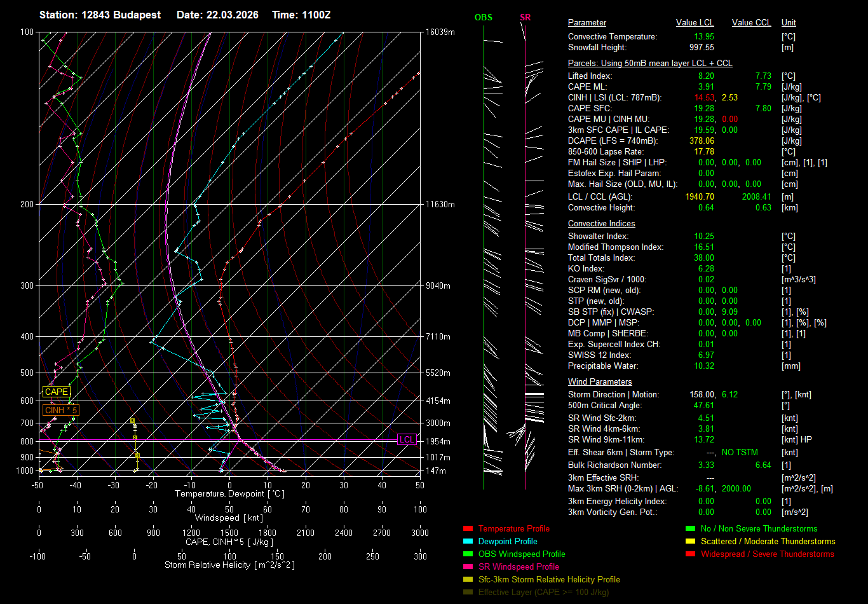Screen dimensions: 868x604
Task: Click green No / Non Severe Thunderstorms square
Action: [x=691, y=529]
